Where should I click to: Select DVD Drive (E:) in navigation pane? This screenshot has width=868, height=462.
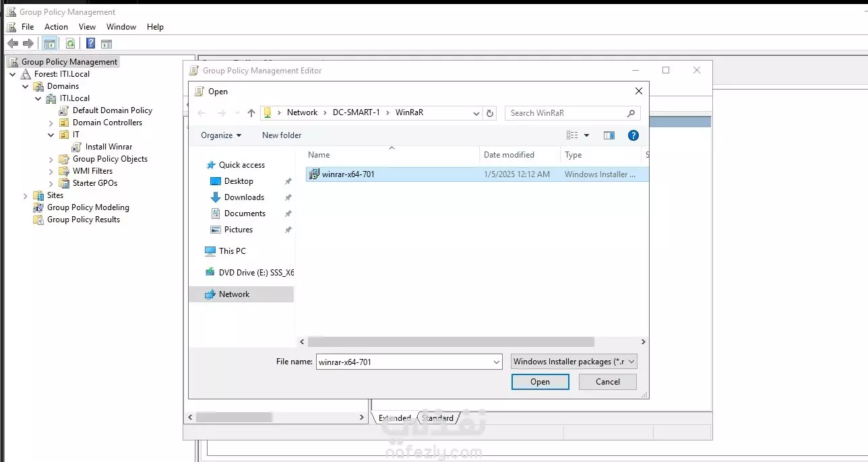[x=249, y=273]
